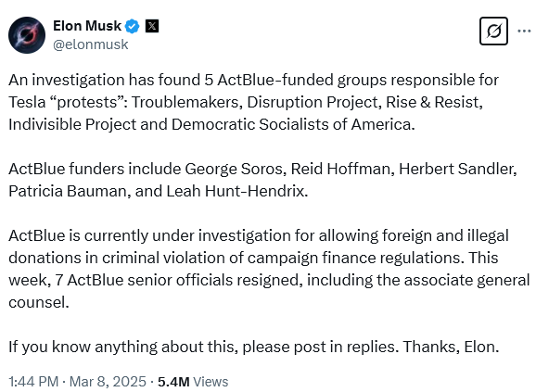536x392 pixels.
Task: Click the Elon Musk display name
Action: coord(87,26)
